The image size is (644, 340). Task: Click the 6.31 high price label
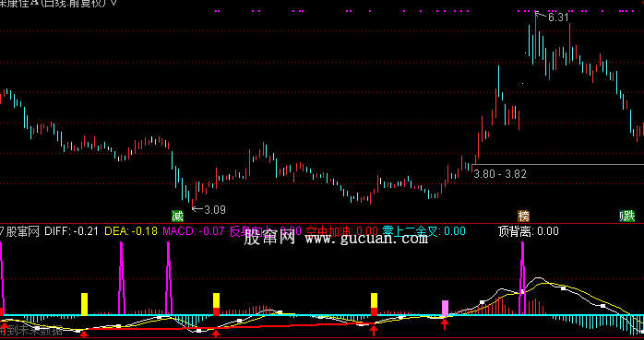point(558,18)
